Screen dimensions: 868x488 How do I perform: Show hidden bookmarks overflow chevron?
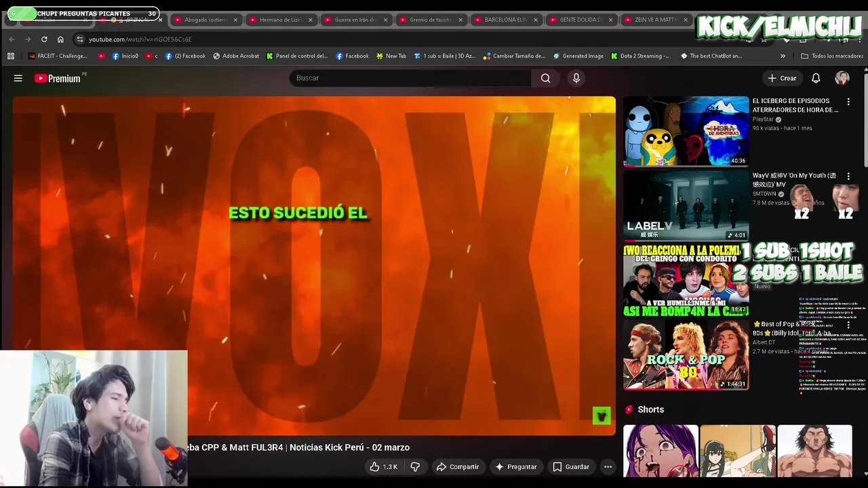[783, 56]
